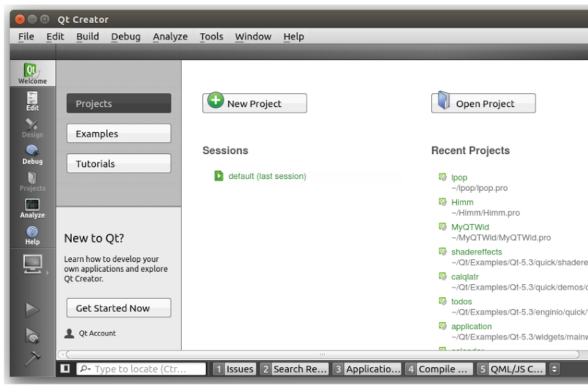Toggle the left sidebar visibility icon
The image size is (588, 392).
pyautogui.click(x=65, y=368)
